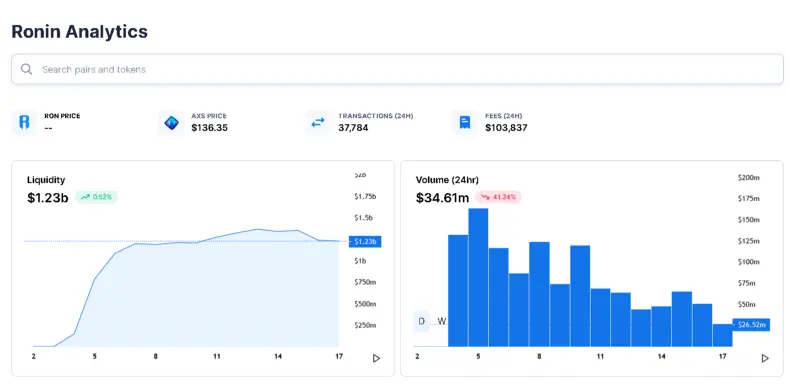
Task: Click the Liquidity chart play arrow
Action: click(376, 358)
